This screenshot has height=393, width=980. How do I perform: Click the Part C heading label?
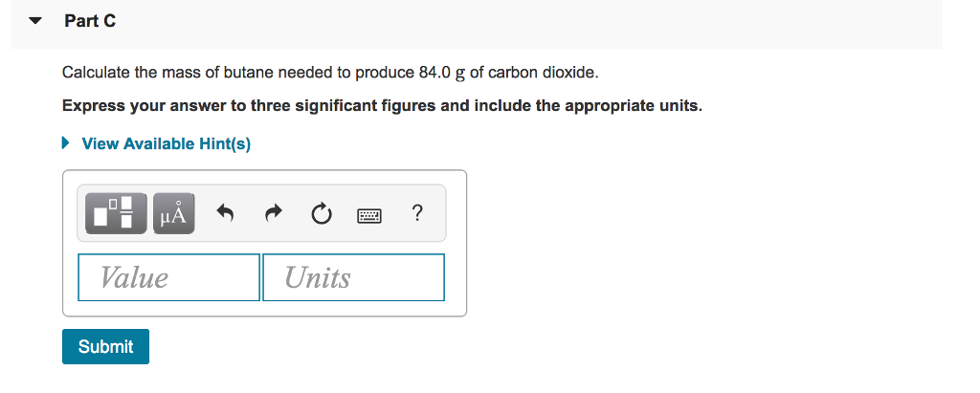click(90, 21)
